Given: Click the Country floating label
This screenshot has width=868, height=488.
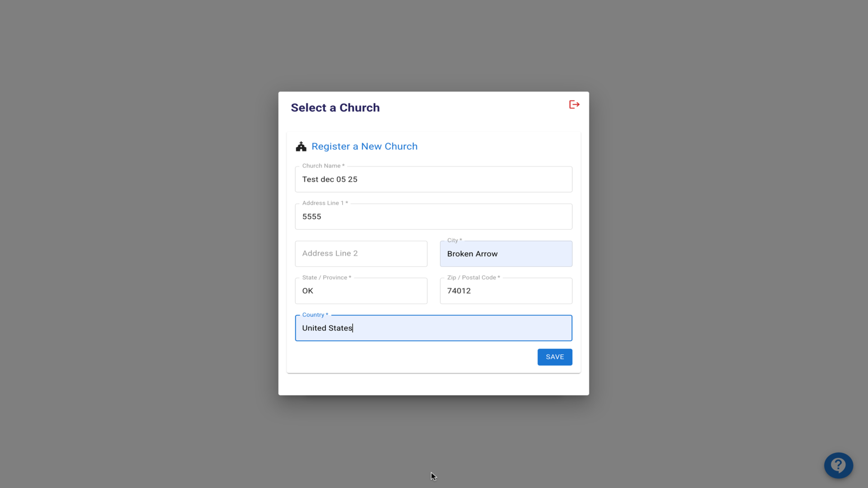Looking at the screenshot, I should click(315, 314).
